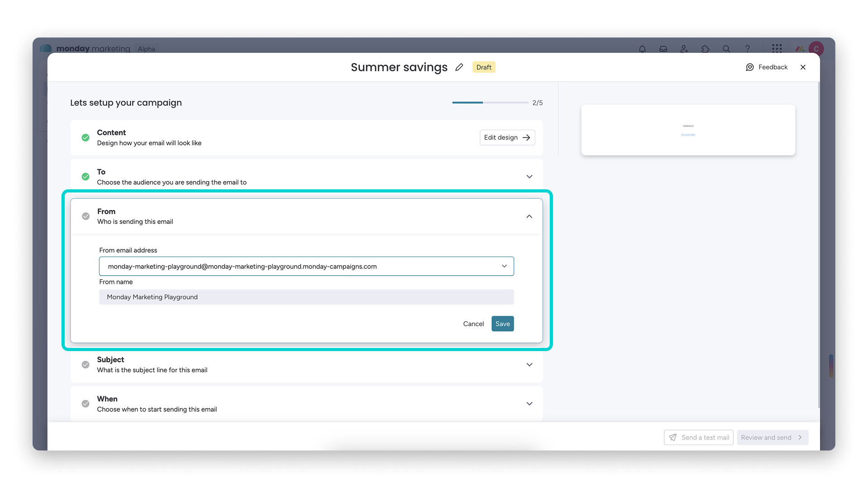The width and height of the screenshot is (868, 488).
Task: Click 'Who is sending this email' text
Action: point(135,222)
